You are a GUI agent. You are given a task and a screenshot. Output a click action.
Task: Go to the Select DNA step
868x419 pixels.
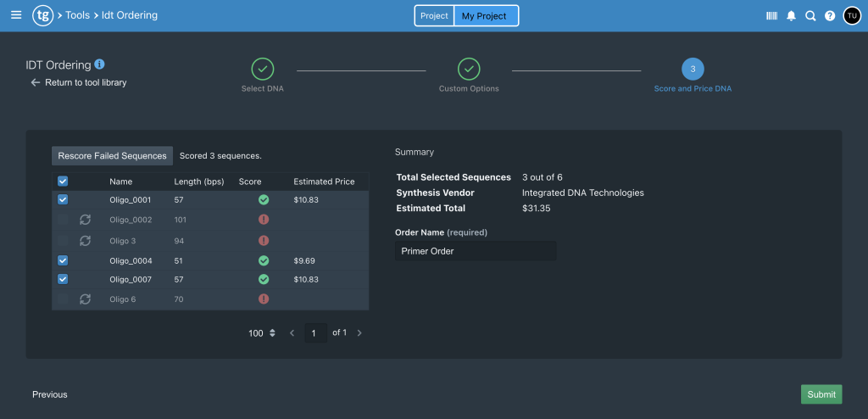pos(263,69)
